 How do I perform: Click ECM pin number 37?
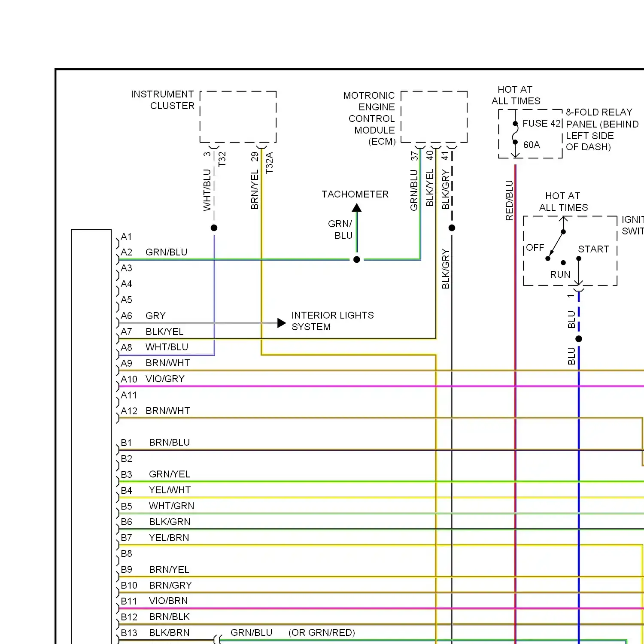414,156
